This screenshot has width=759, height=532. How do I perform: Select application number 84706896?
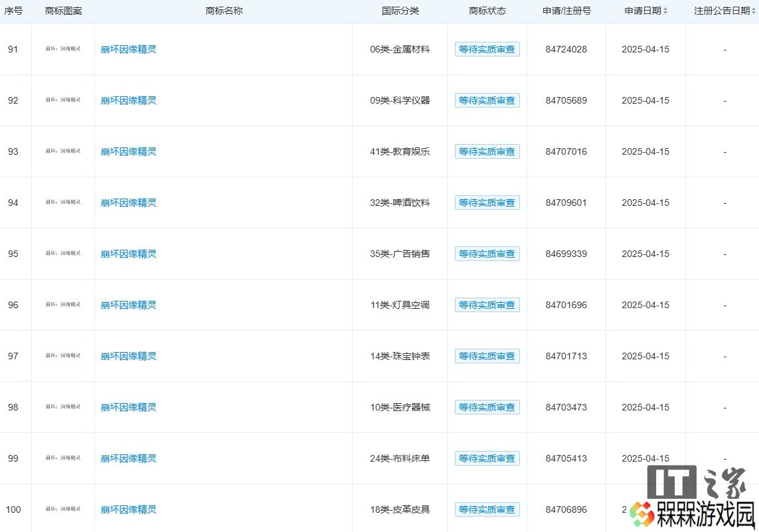tap(566, 509)
